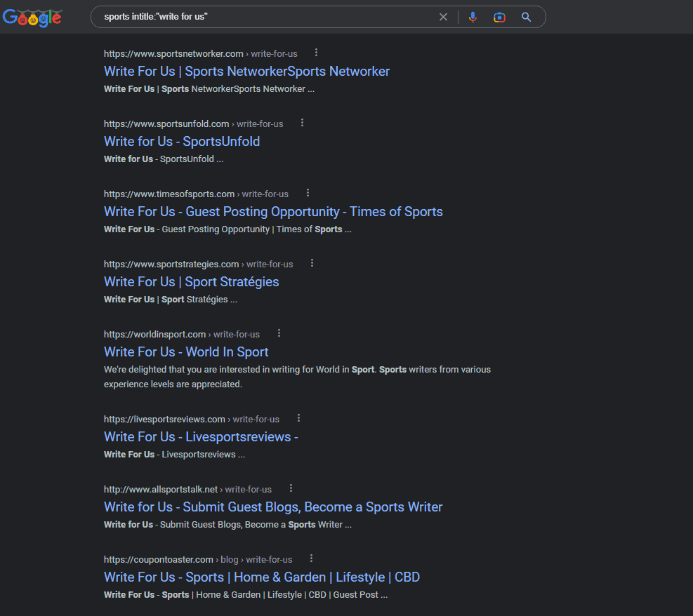This screenshot has width=693, height=616.
Task: Submit search with magnifying glass icon
Action: point(526,17)
